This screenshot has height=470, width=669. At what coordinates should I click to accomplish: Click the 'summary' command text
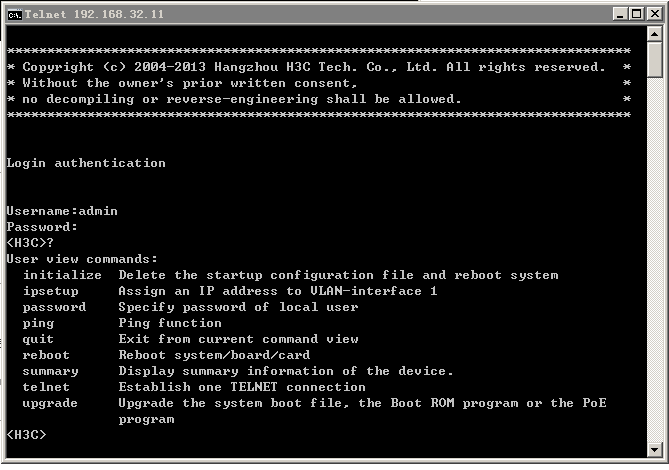point(50,371)
